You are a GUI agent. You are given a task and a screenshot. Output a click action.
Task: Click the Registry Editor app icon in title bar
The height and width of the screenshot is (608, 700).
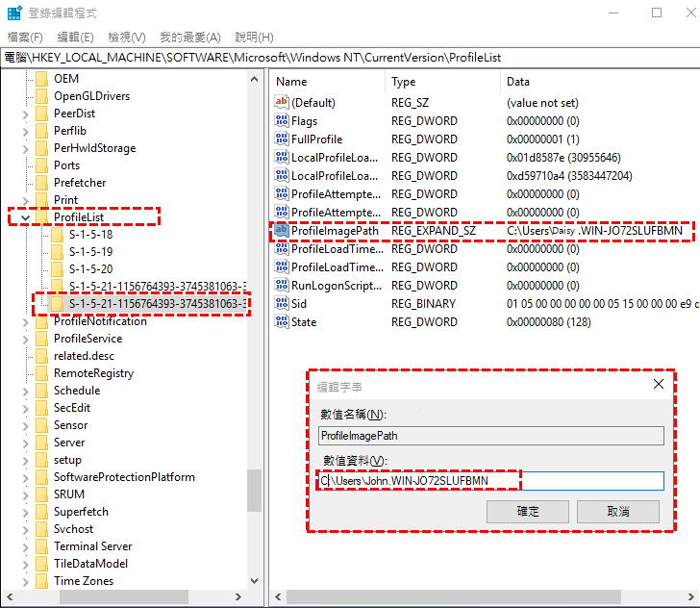(14, 13)
